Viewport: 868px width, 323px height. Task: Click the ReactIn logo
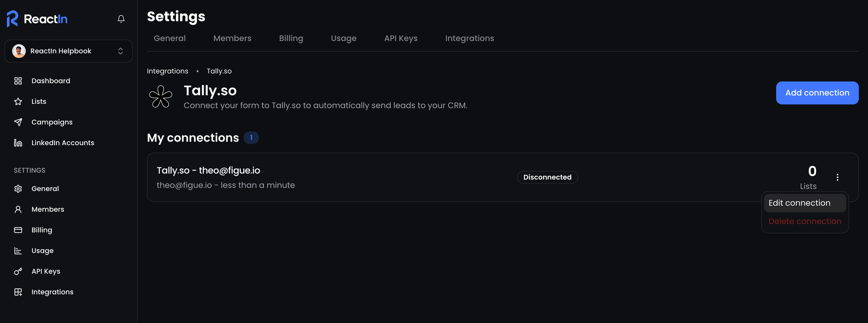pos(37,19)
